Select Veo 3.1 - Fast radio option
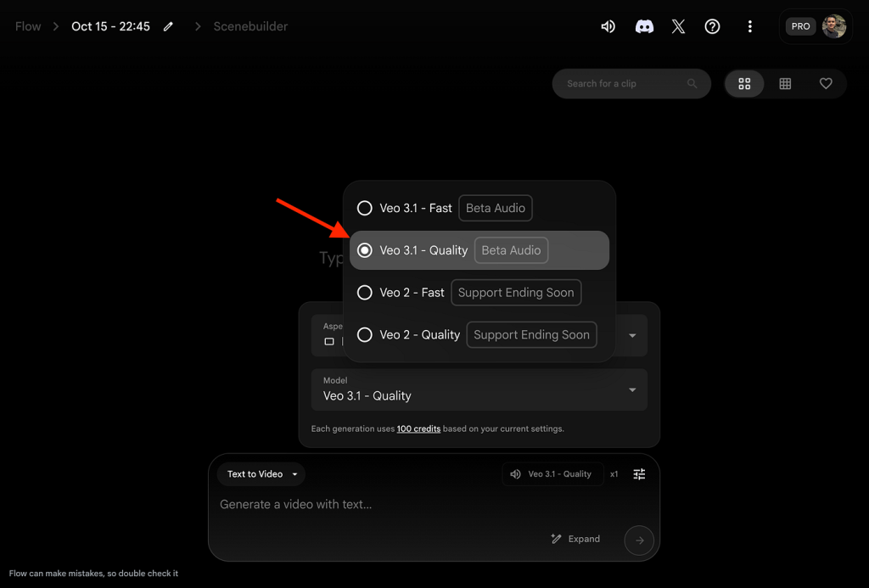 [x=365, y=208]
